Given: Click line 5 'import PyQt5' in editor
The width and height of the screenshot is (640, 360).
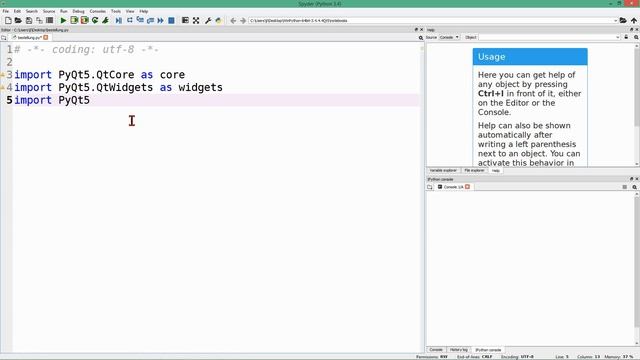Looking at the screenshot, I should 52,100.
